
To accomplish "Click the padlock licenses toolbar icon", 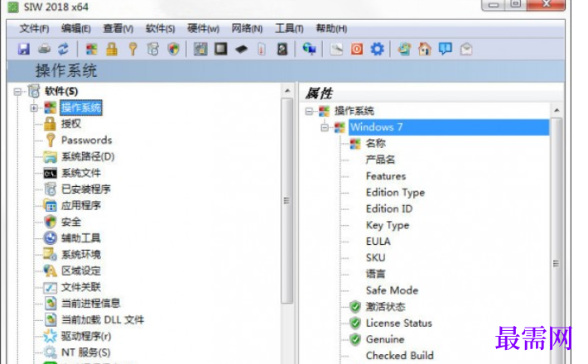I will click(x=112, y=49).
